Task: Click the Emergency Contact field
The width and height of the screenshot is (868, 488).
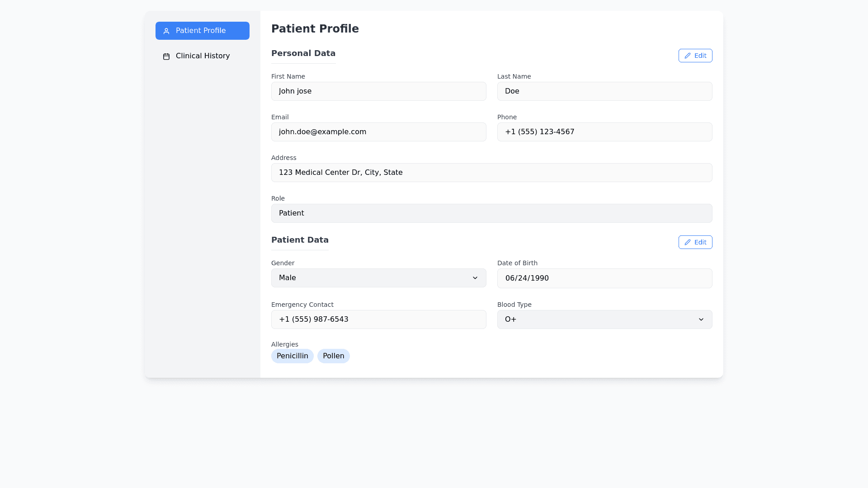Action: (379, 319)
